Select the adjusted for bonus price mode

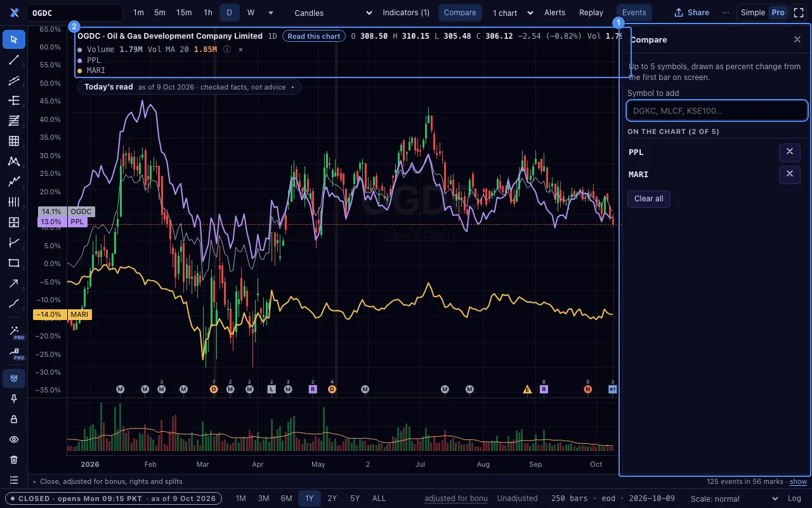coord(455,498)
